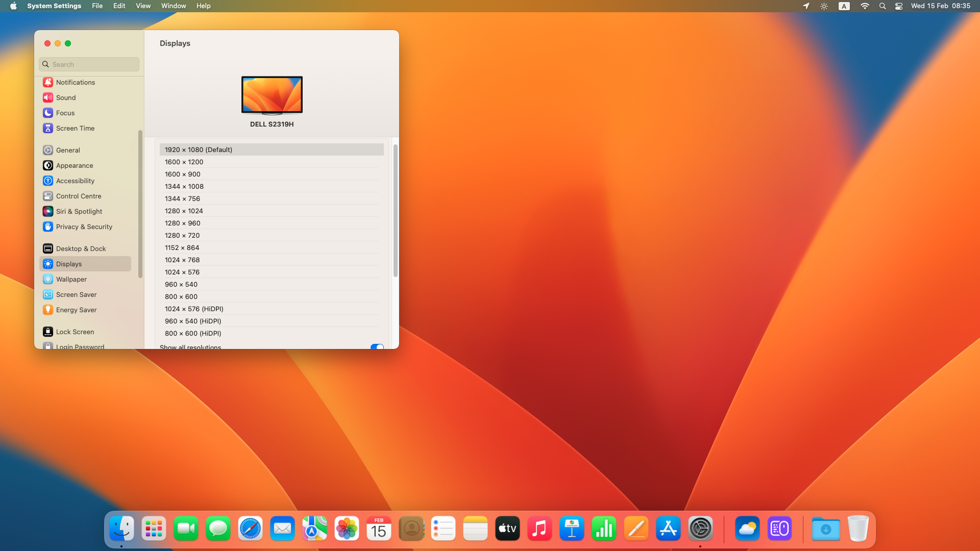Select 1280 × 720 resolution option

(182, 235)
